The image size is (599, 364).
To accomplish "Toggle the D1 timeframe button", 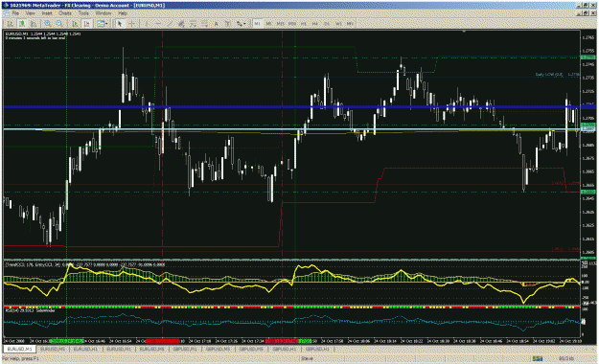I will tap(327, 24).
